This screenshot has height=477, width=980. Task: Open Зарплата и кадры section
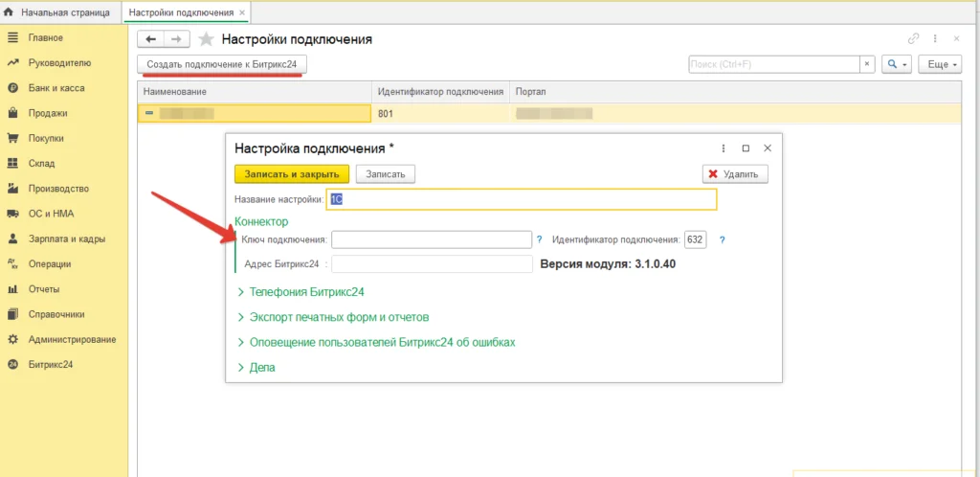[66, 238]
